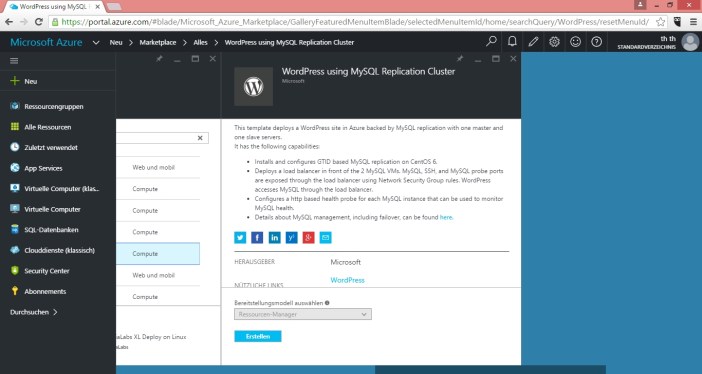Open the WordPress useful link
This screenshot has width=702, height=374.
tap(347, 280)
